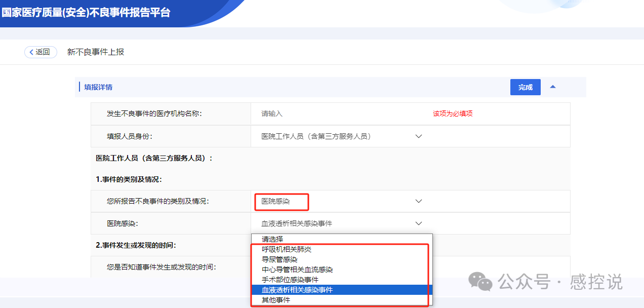Open the 填报人员身份 dropdown
Viewport: 644px width, 308px height.
419,136
